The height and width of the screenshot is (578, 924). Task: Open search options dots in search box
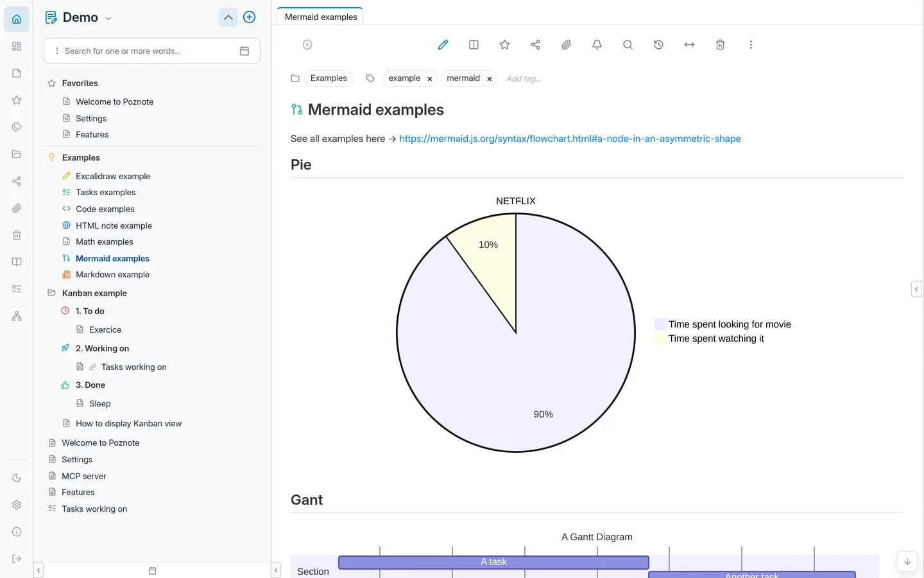[57, 51]
